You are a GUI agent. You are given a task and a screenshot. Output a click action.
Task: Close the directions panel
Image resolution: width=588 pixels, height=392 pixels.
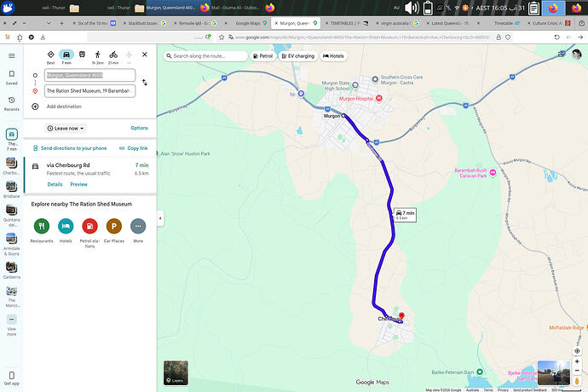point(145,55)
